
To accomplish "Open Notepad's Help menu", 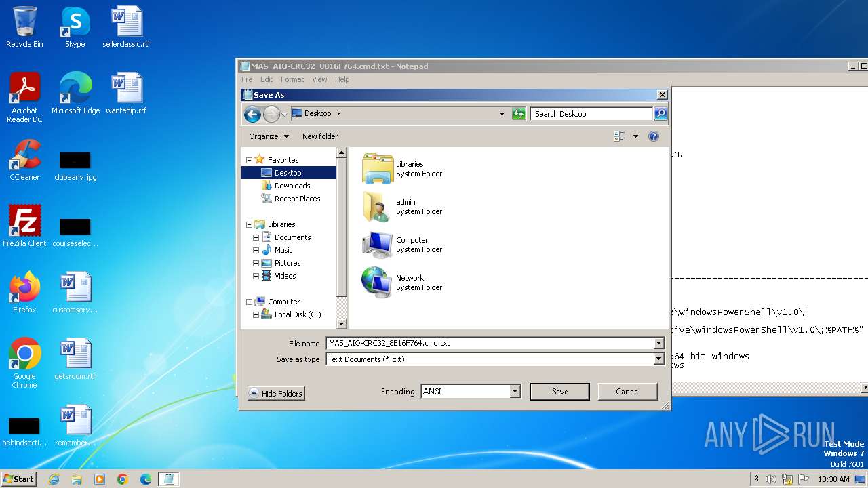I will click(x=342, y=79).
